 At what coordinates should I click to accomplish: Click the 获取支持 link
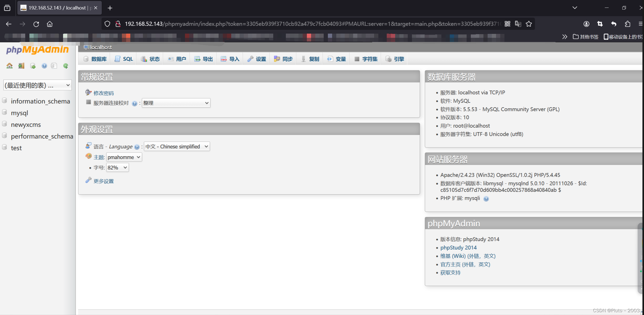point(450,273)
